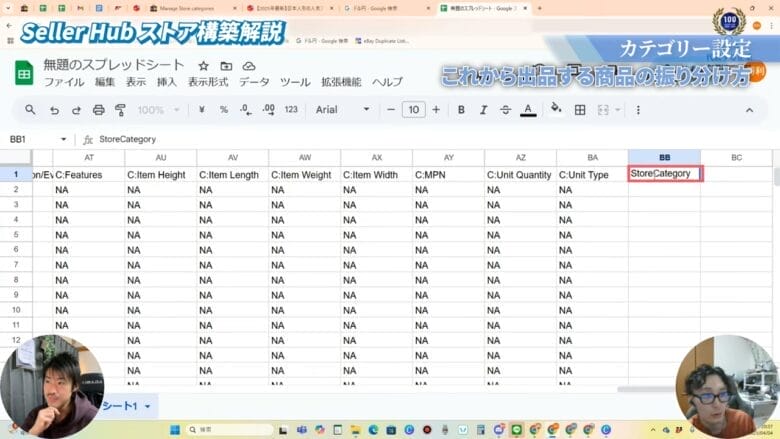Check the cloud save status icon
The width and height of the screenshot is (780, 439).
pyautogui.click(x=249, y=66)
